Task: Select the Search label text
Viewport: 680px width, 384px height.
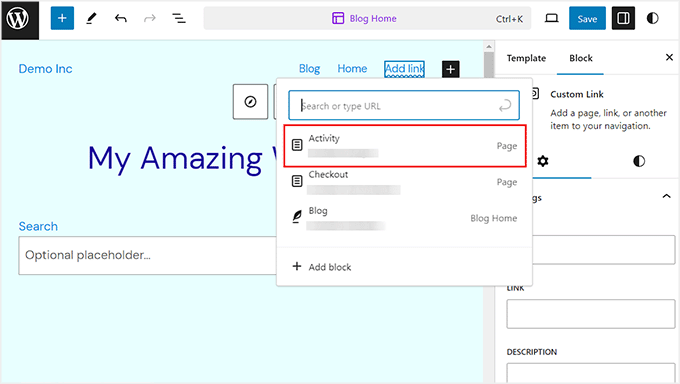Action: pyautogui.click(x=38, y=226)
